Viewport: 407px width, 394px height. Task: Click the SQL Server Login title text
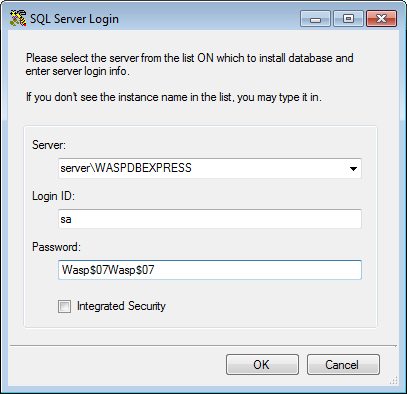[x=74, y=19]
